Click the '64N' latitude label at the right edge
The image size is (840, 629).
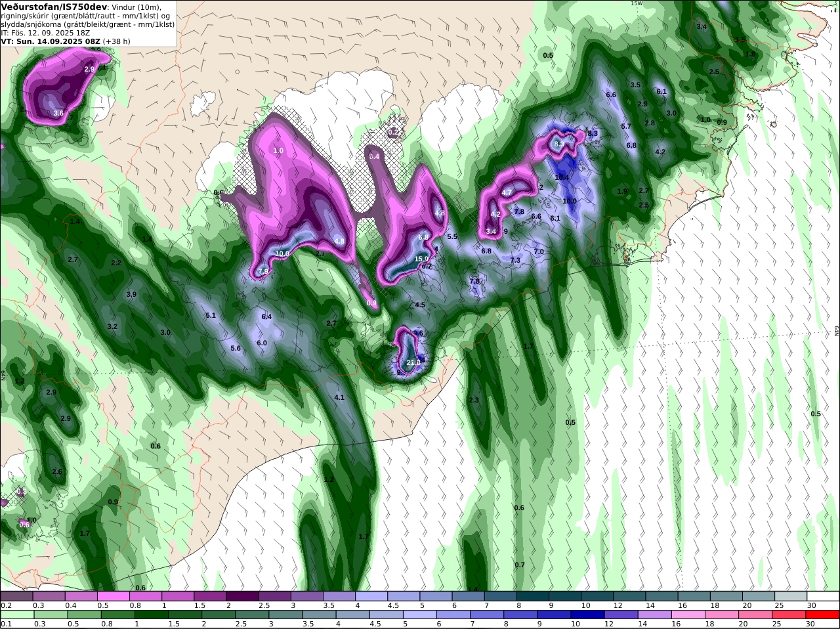[x=837, y=331]
